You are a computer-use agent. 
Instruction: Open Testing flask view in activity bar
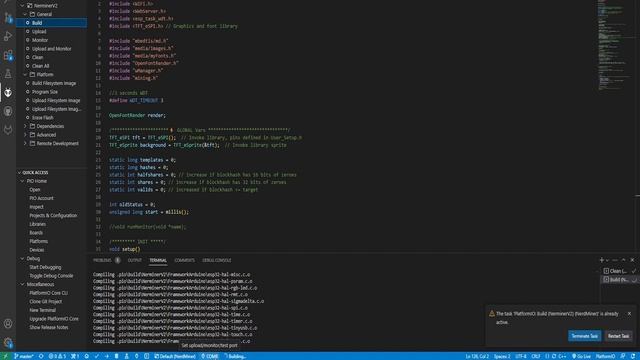point(8,74)
